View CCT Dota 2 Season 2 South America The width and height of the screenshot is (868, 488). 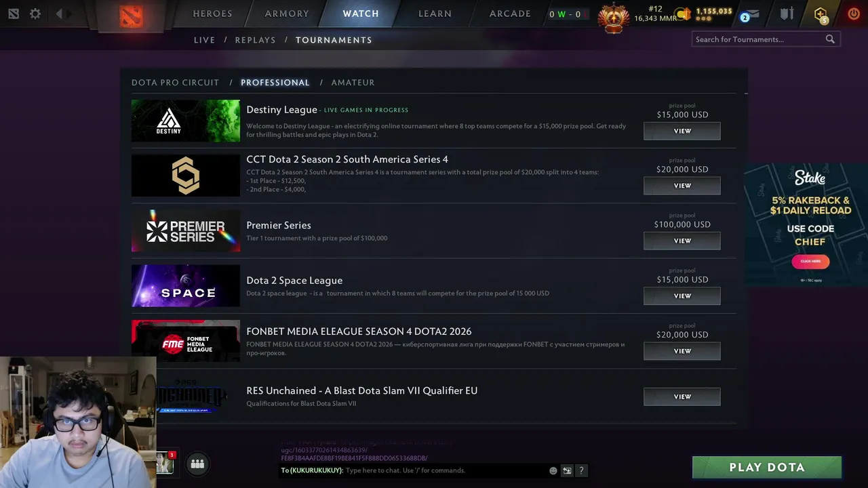(682, 186)
